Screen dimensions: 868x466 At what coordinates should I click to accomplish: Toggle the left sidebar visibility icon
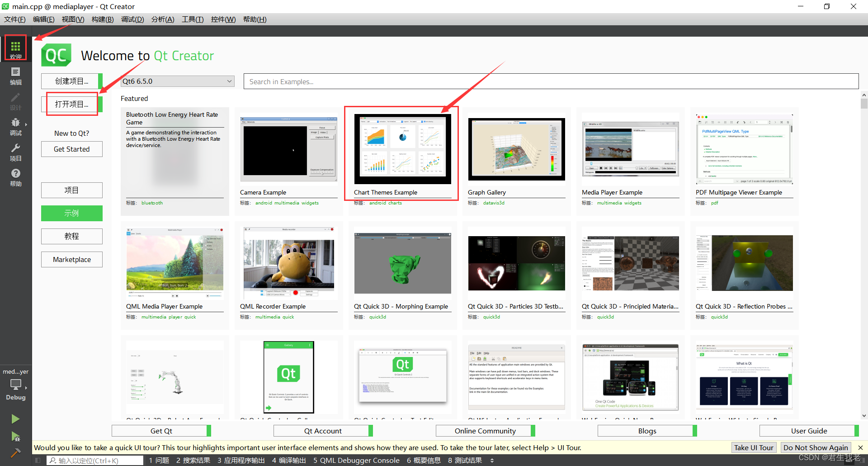(38, 461)
